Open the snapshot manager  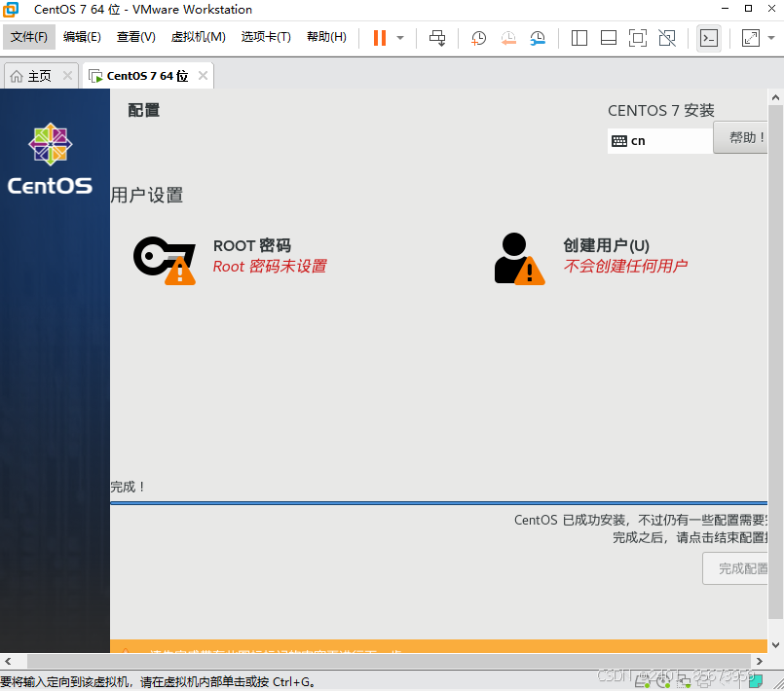[x=538, y=38]
